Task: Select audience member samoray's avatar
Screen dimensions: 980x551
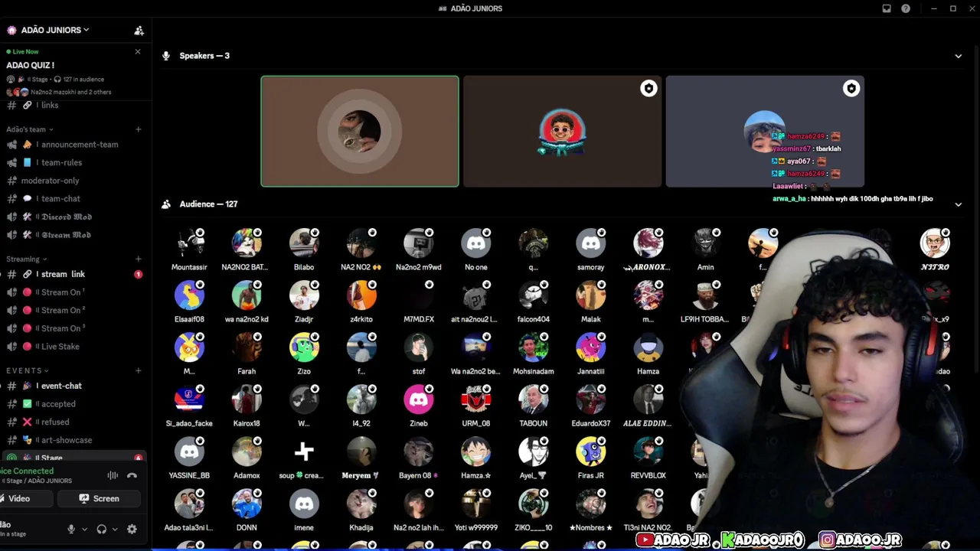Action: click(x=591, y=243)
